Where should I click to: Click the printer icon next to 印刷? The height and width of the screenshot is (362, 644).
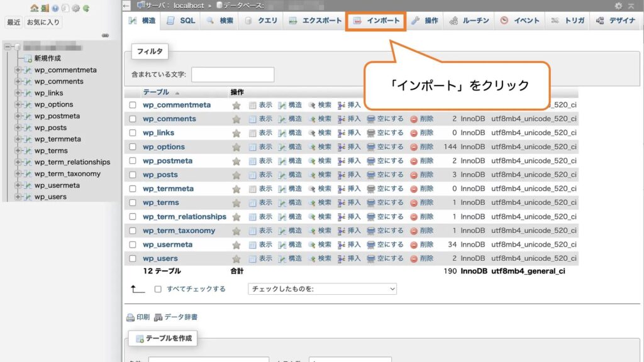[130, 317]
